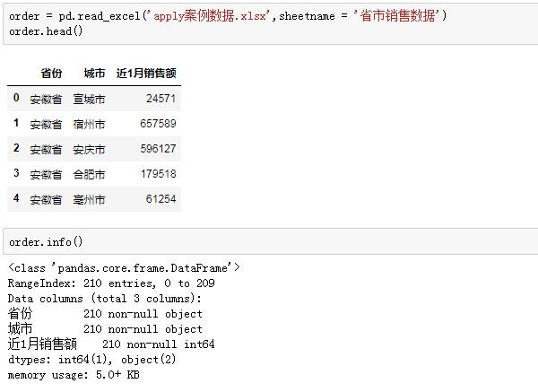Click 安徽省 in the 宣城市 row
This screenshot has width=538, height=392.
click(46, 100)
